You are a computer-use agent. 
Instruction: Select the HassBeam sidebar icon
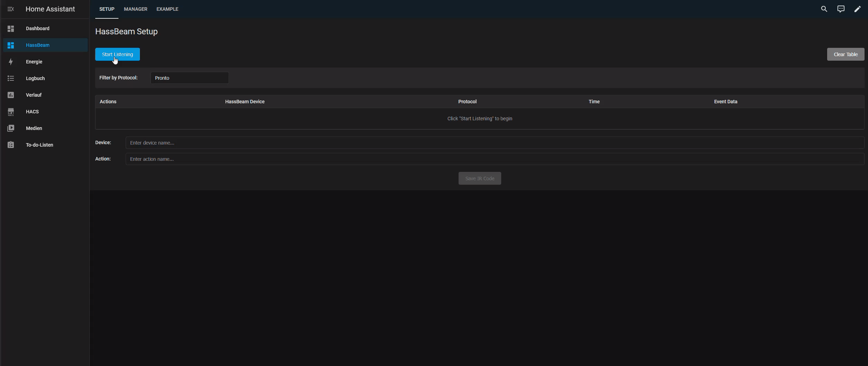(x=11, y=45)
